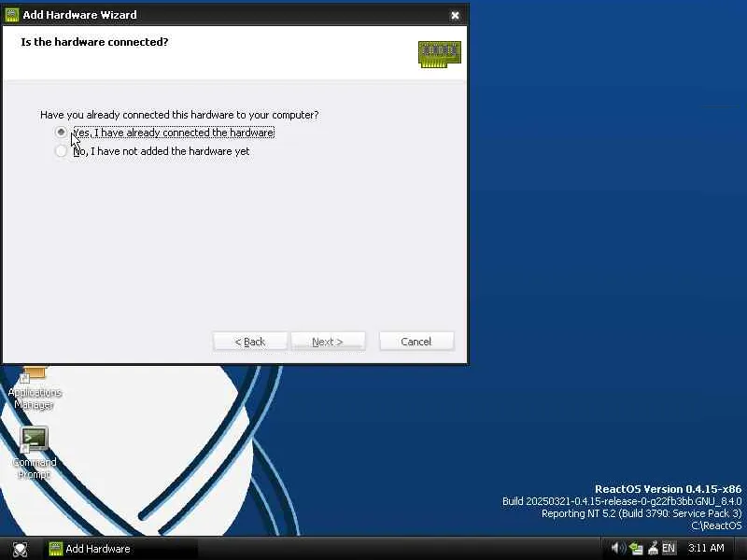Select "No, I have not added the hardware yet"
Screen dimensions: 747x560
pos(152,151)
